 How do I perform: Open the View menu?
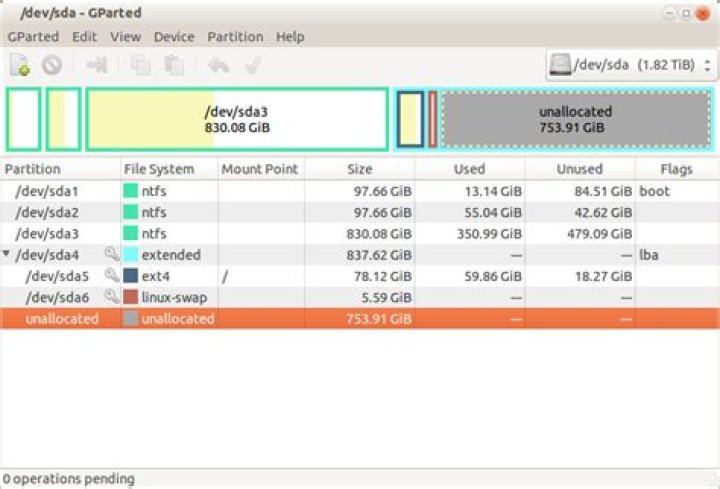[x=125, y=37]
